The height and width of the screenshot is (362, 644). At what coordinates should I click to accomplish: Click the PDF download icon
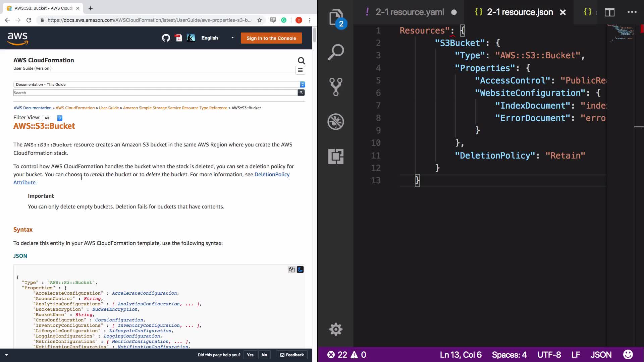point(179,38)
